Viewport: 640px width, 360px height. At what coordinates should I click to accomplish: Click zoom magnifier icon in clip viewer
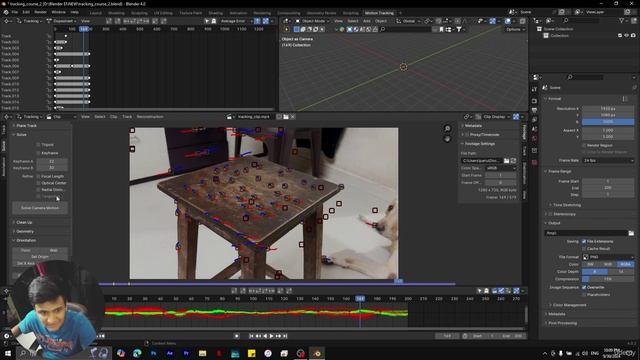point(447,129)
